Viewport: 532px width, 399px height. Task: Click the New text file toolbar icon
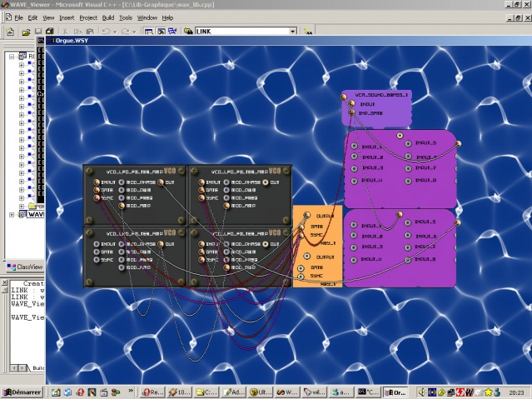tap(11, 31)
